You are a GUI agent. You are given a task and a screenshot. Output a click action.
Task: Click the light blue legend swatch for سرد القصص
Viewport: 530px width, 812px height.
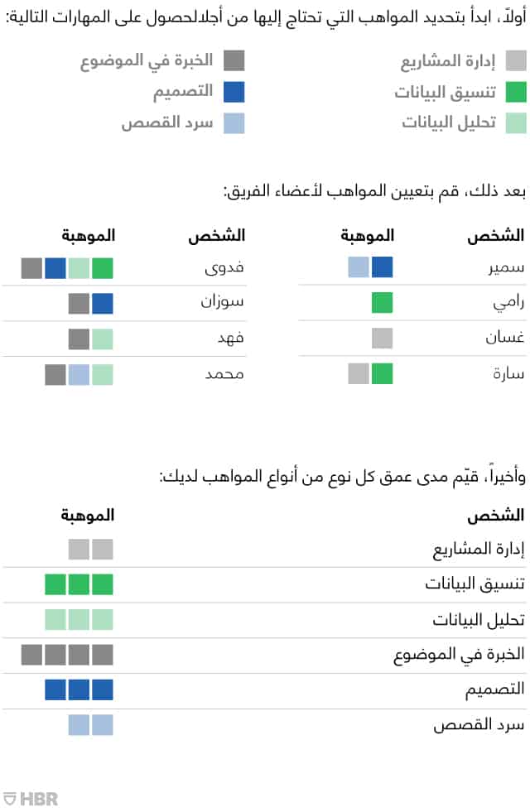(x=234, y=123)
